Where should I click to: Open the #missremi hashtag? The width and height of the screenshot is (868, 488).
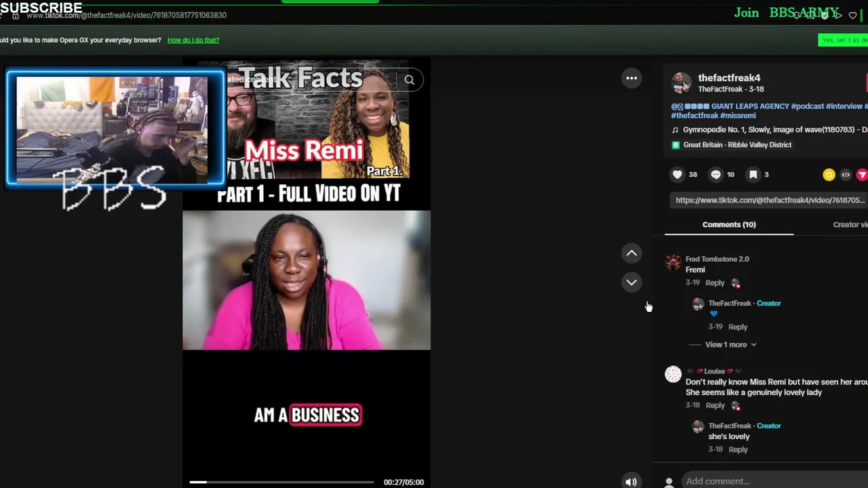point(738,116)
